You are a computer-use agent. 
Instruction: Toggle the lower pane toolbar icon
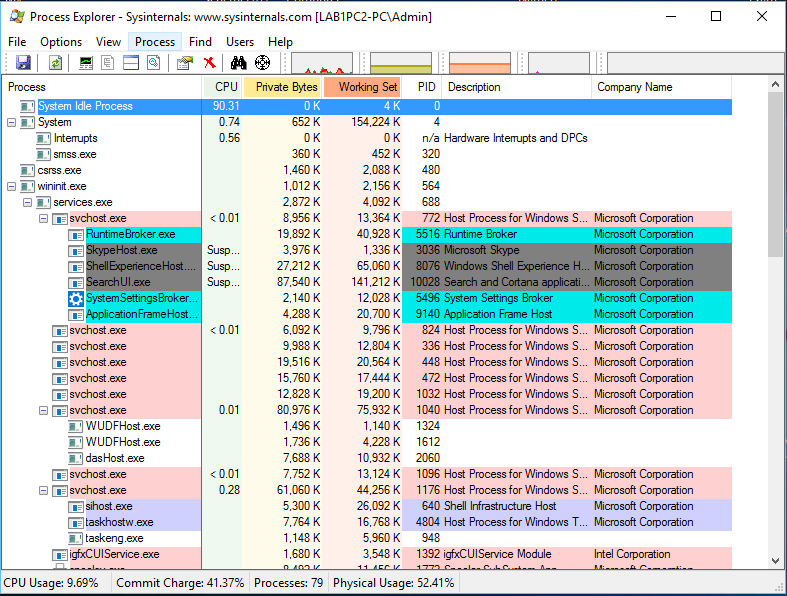pos(131,63)
